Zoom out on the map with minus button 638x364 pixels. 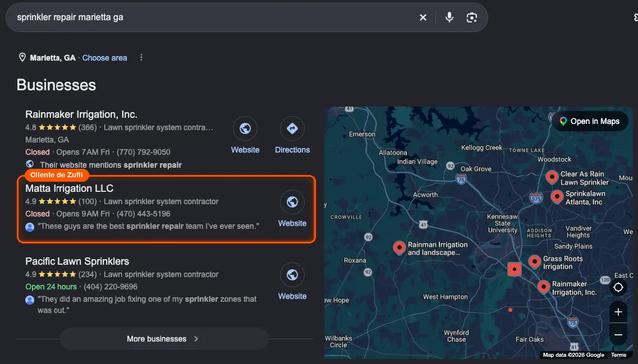(x=618, y=335)
